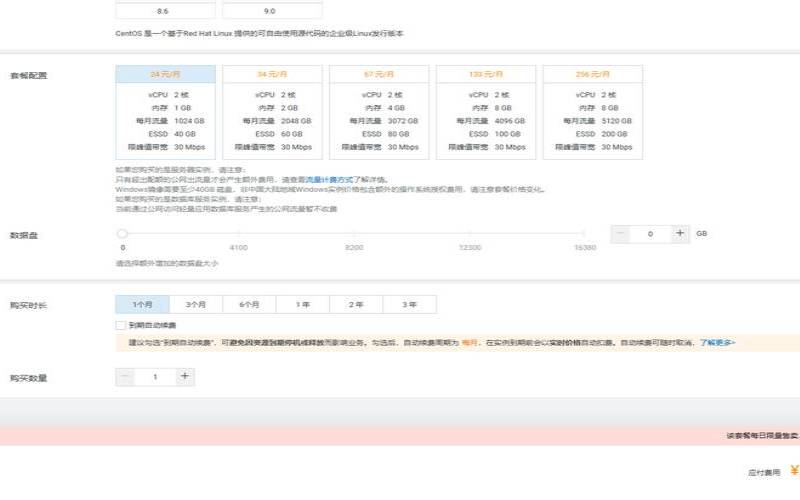
Task: Set purchase duration to 6个月
Action: tap(249, 304)
